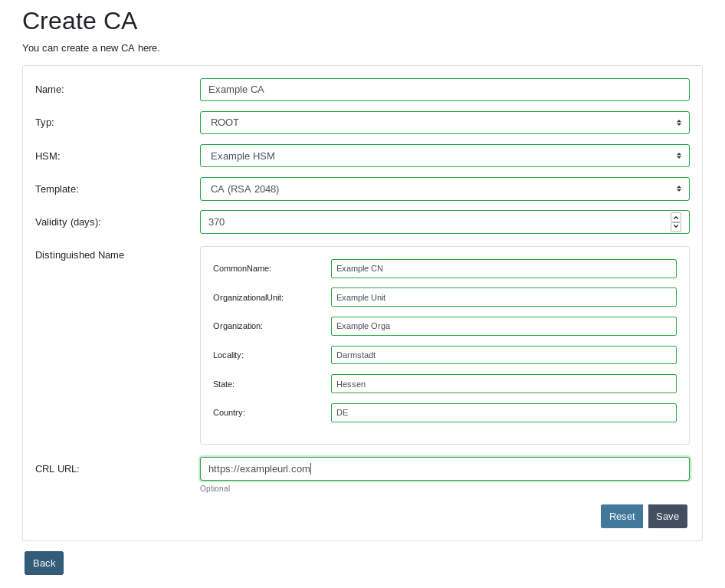This screenshot has width=725, height=588.
Task: Select the Name field containing Example CA
Action: 445,90
